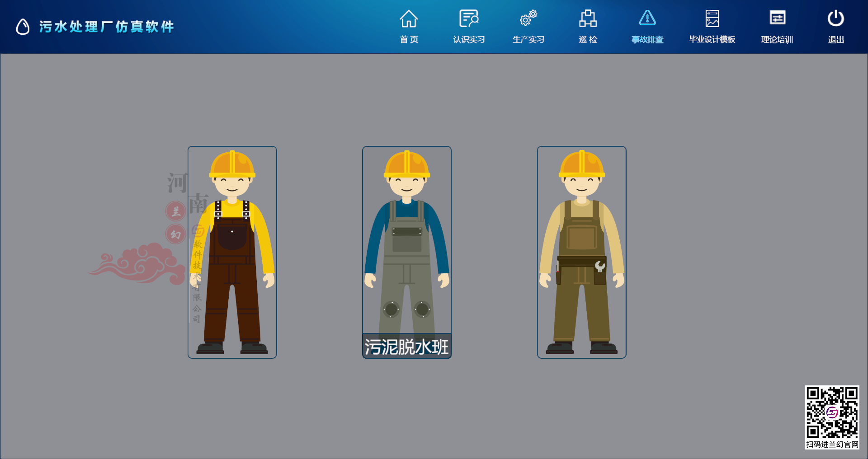Pick the worker with wrench tool belt

(x=582, y=252)
